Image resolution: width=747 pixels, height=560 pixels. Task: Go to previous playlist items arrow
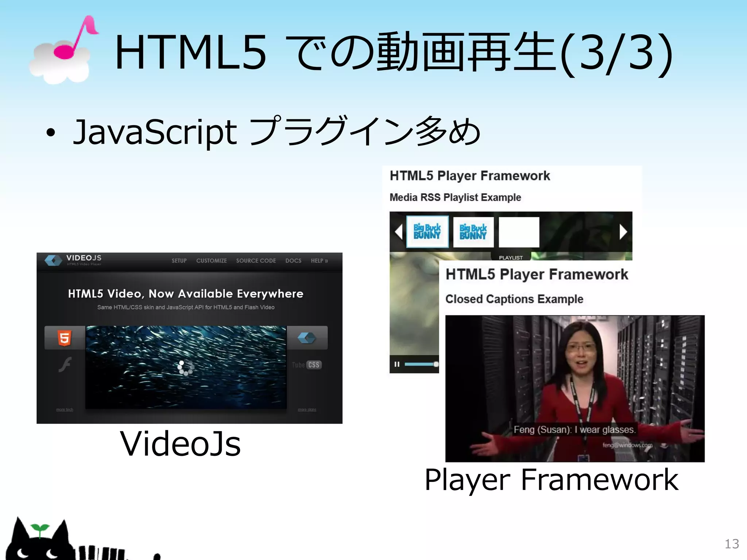(x=399, y=232)
